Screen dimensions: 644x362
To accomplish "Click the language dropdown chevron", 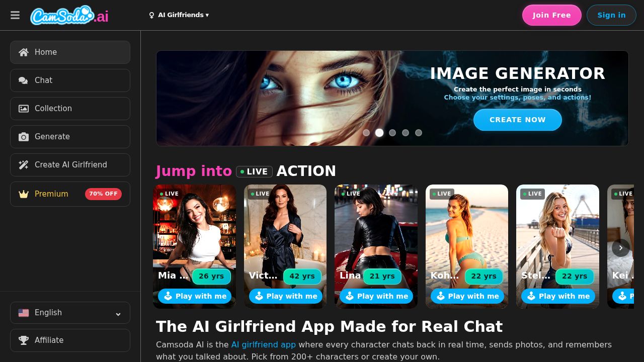I will pos(118,314).
